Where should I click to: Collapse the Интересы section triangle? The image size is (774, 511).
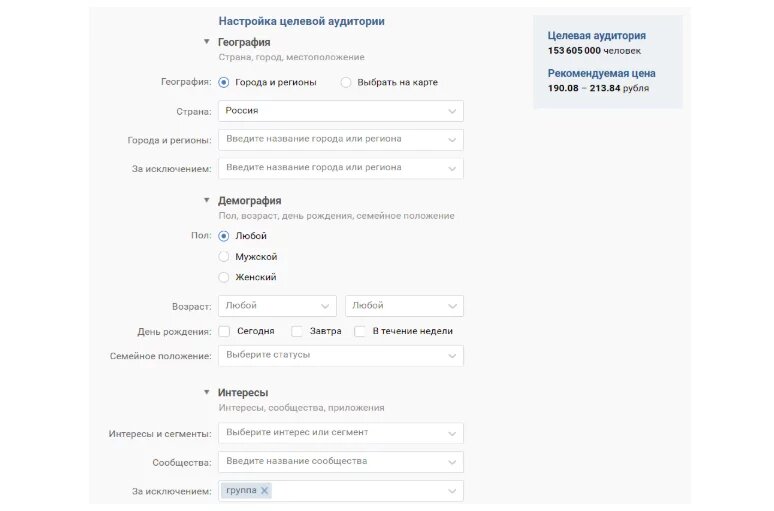coord(207,392)
